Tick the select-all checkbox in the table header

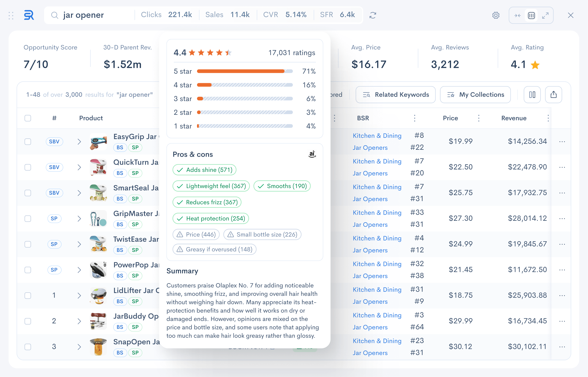28,118
